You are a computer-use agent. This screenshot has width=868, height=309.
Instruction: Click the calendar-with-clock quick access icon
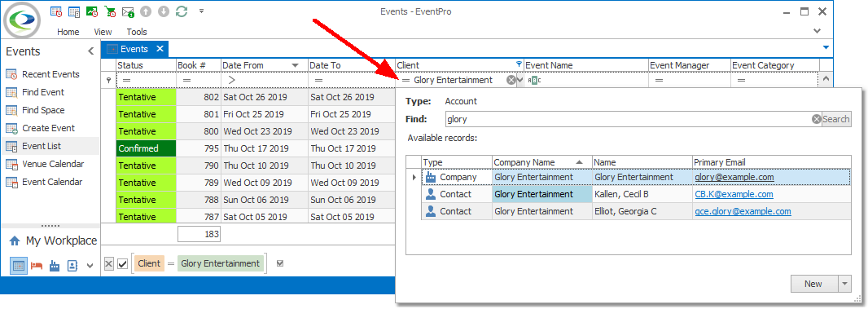point(56,11)
